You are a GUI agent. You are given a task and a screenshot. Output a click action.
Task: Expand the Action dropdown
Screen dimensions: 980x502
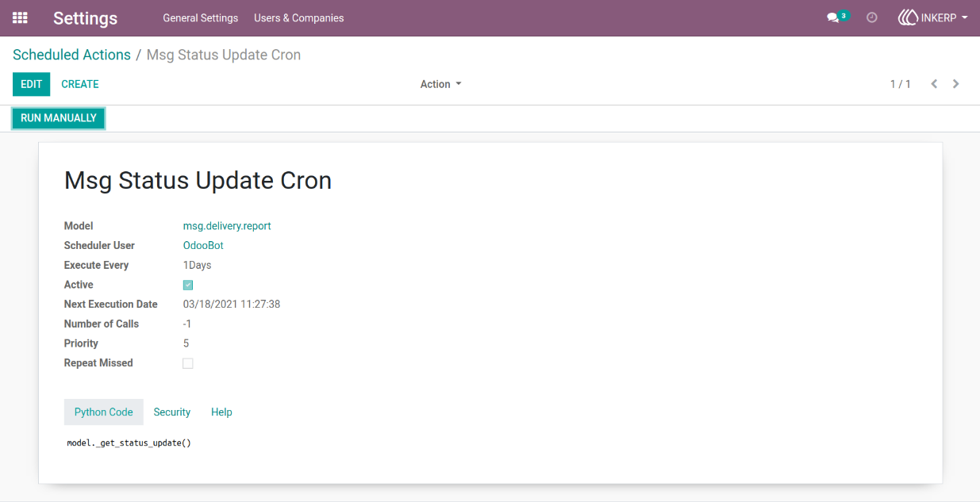(440, 84)
